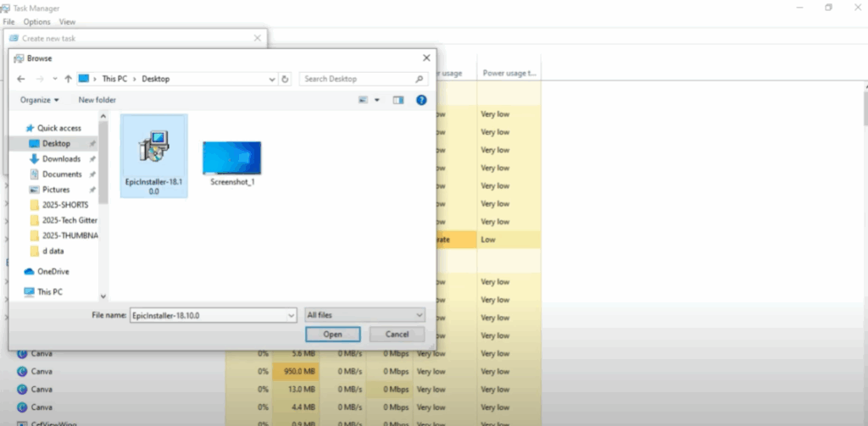Click the pin icon next to Pictures
The width and height of the screenshot is (868, 426).
click(x=92, y=190)
